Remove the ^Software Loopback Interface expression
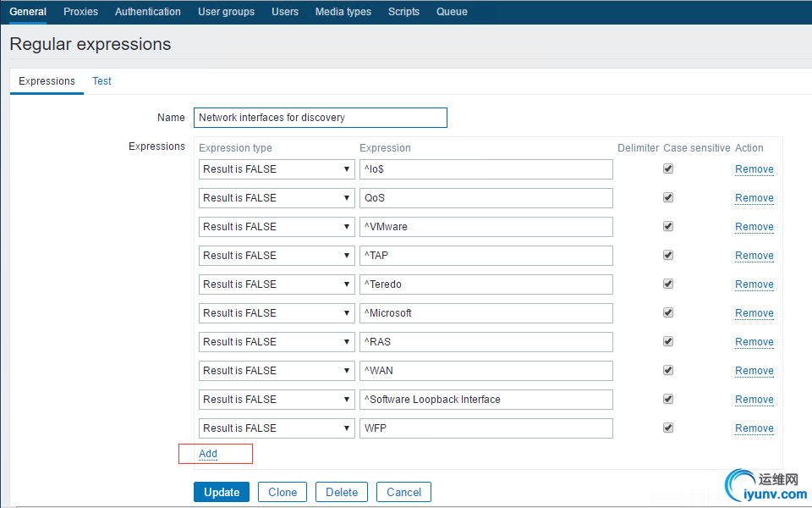Image resolution: width=812 pixels, height=508 pixels. [754, 400]
